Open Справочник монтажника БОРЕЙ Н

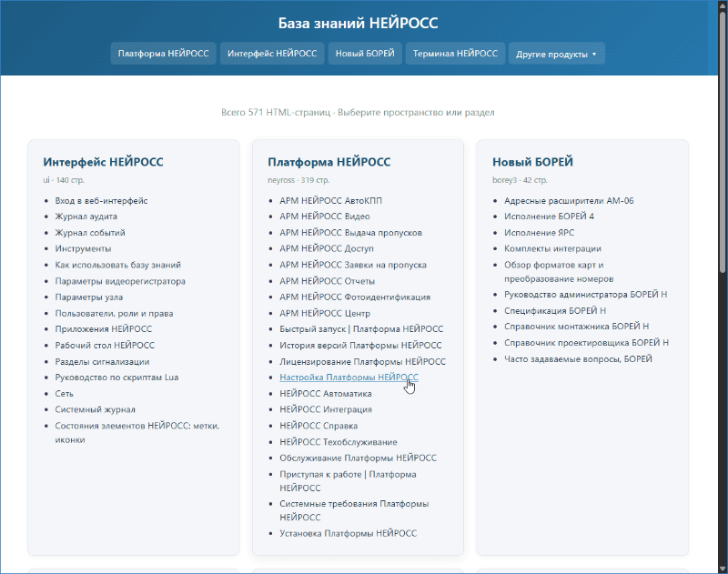click(x=577, y=327)
